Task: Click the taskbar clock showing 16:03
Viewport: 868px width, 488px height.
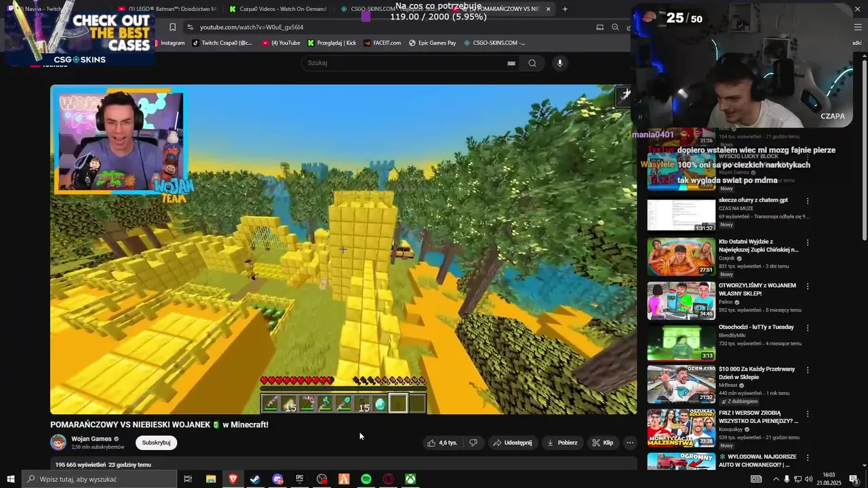Action: 829,479
